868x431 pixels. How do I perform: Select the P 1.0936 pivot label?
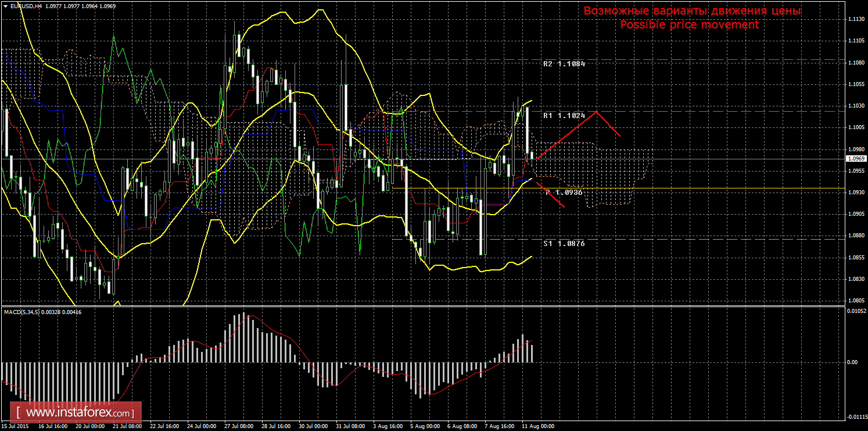[x=564, y=193]
